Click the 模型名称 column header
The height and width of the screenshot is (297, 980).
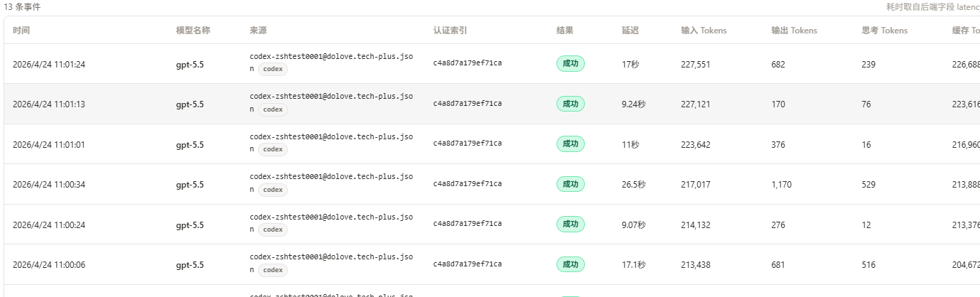[x=193, y=31]
